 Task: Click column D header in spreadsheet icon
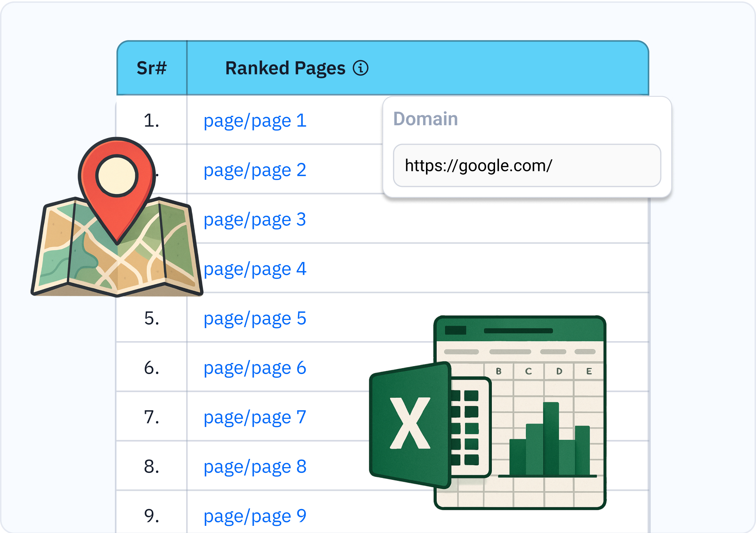coord(559,372)
